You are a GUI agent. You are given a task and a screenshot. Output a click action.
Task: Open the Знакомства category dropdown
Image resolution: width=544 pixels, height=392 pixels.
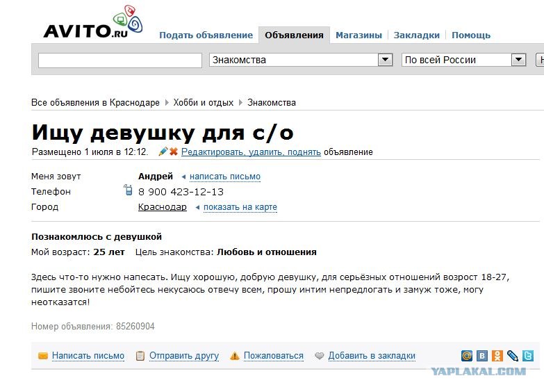(x=386, y=60)
